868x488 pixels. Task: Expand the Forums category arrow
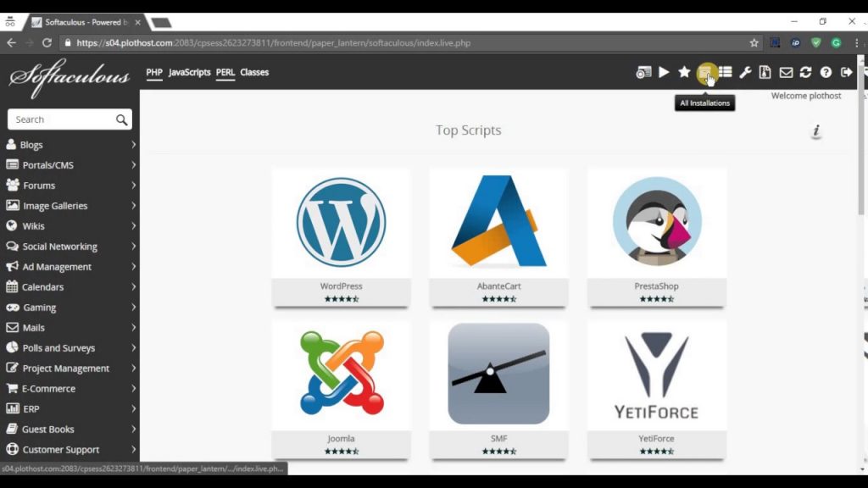133,186
